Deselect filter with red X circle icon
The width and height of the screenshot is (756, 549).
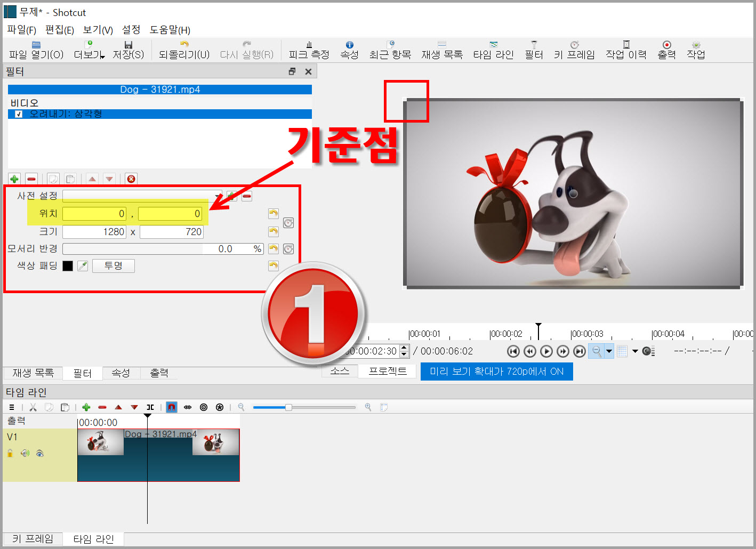coord(131,179)
